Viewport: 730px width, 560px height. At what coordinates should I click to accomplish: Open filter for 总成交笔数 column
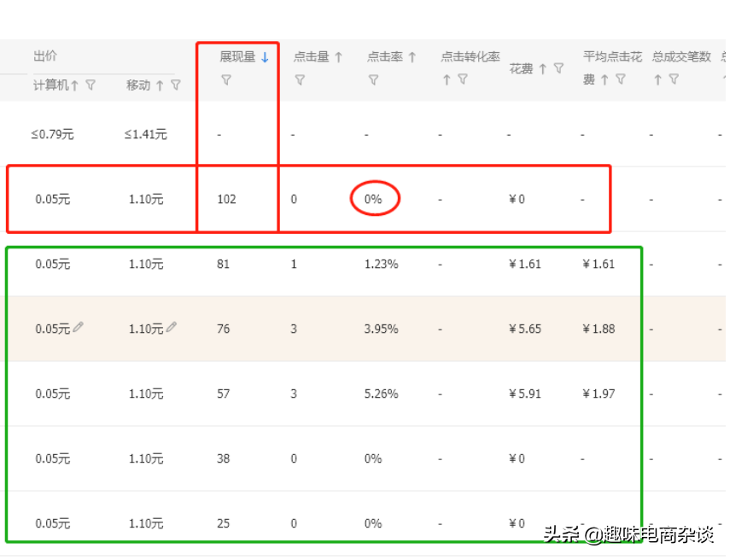[x=674, y=79]
